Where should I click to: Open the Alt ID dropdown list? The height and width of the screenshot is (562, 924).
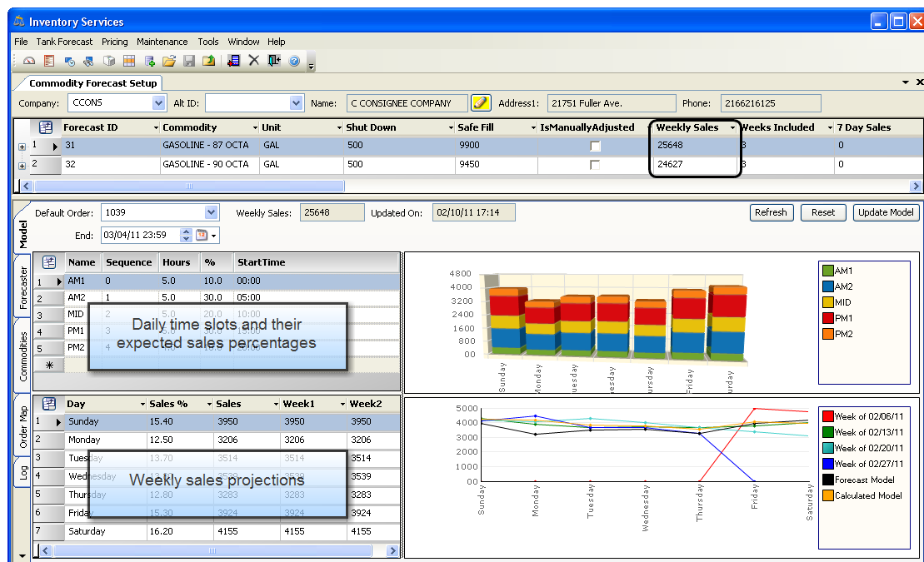(296, 103)
